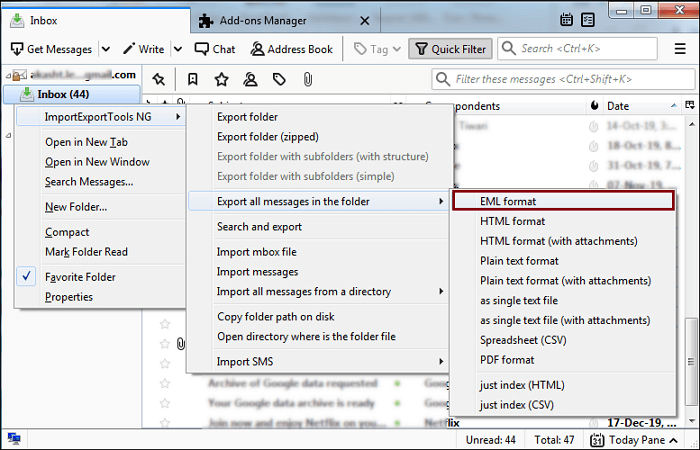Click the Filter these messages field
The width and height of the screenshot is (700, 450).
[x=563, y=79]
